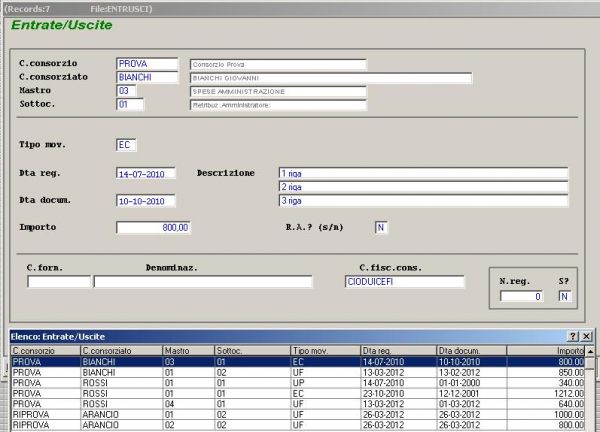Click the Descrizione field '3 riga'
The image size is (600, 432).
pyautogui.click(x=424, y=201)
